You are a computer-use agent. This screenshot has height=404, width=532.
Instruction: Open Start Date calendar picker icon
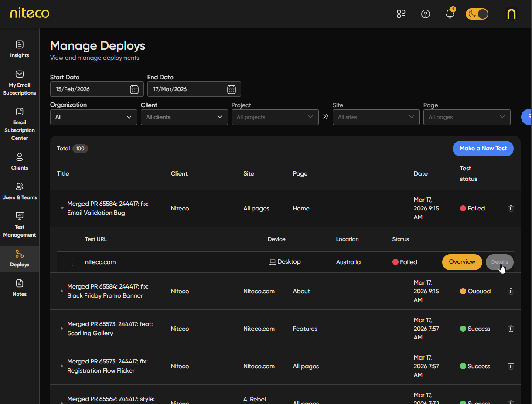(134, 89)
